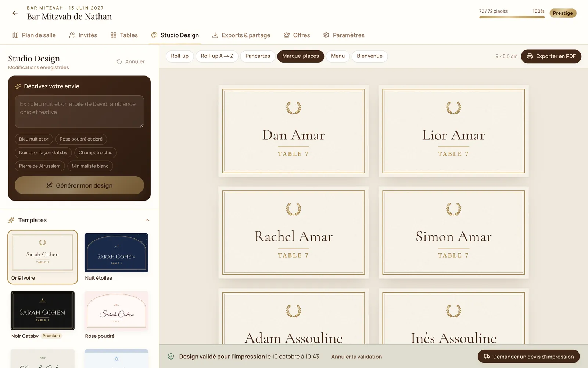
Task: Collapse the Templates section chevron
Action: (147, 220)
